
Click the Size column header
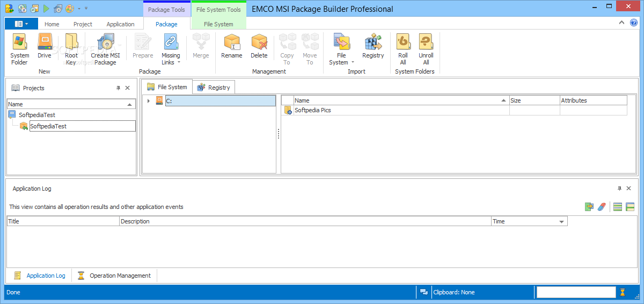coord(535,100)
